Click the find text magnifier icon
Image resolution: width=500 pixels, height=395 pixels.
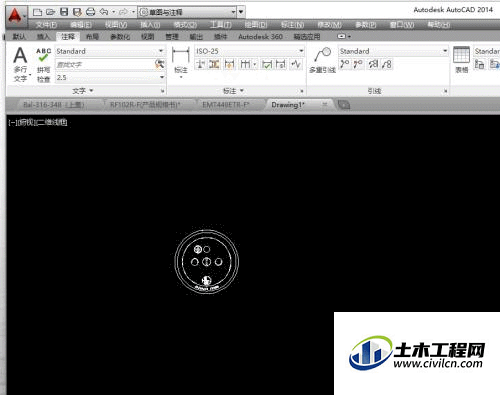[x=160, y=64]
